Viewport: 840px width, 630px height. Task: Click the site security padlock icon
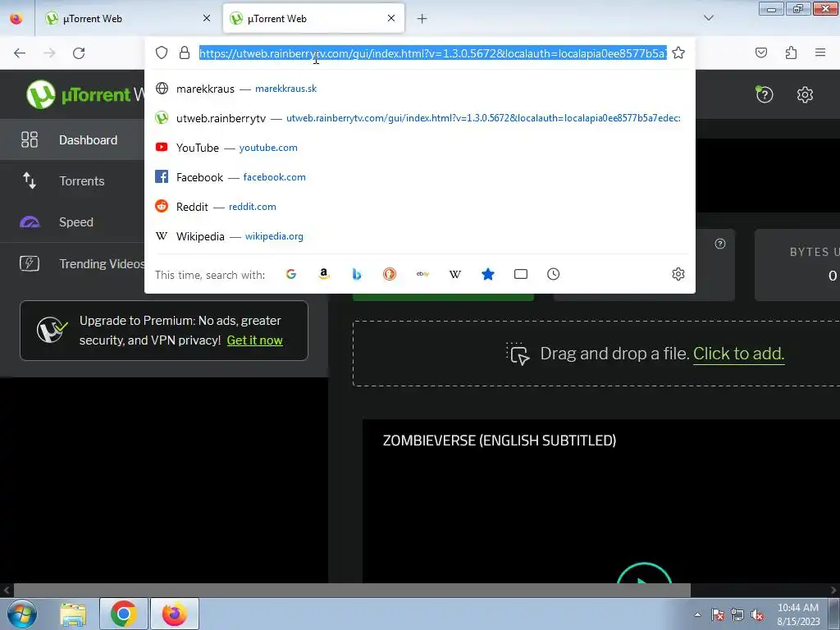tap(185, 52)
